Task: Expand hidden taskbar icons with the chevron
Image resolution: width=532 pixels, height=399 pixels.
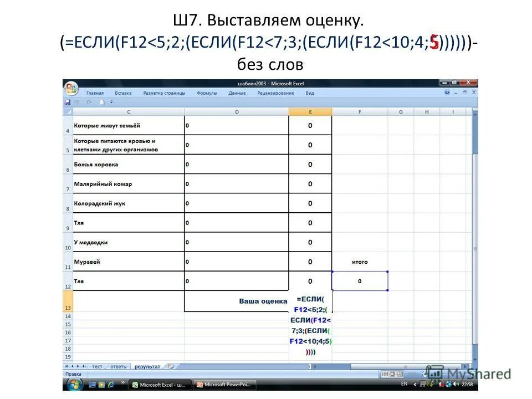Action: click(415, 383)
